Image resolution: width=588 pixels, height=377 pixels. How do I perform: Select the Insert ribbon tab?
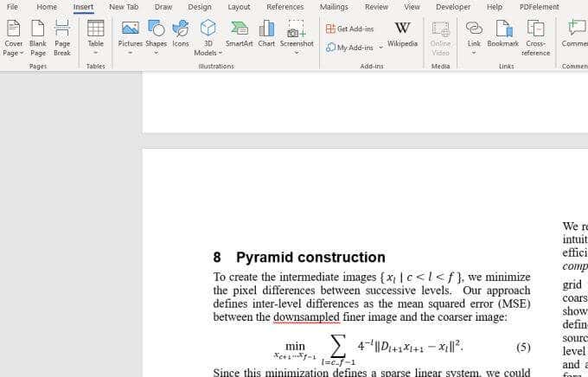pyautogui.click(x=83, y=7)
